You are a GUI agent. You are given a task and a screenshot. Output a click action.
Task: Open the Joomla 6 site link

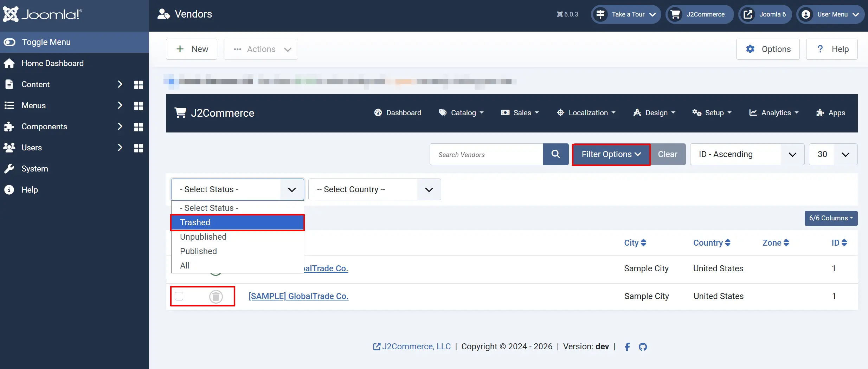coord(765,14)
